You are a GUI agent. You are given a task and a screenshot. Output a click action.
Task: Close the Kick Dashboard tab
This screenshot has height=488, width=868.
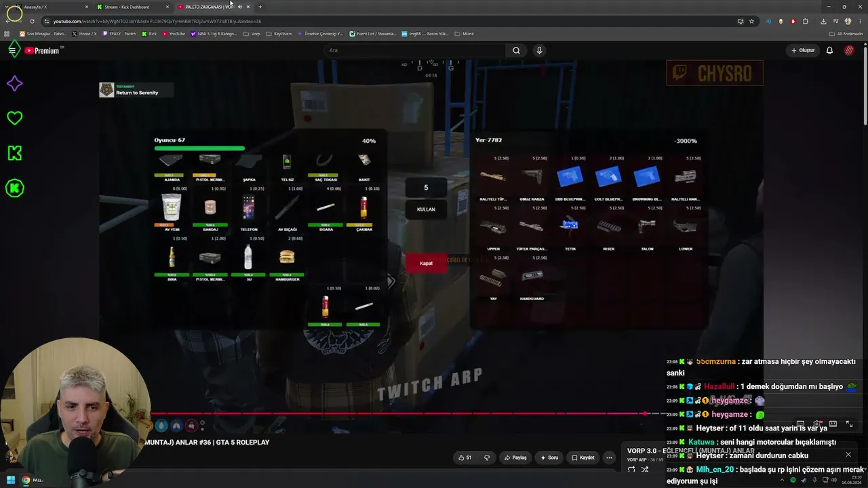167,7
